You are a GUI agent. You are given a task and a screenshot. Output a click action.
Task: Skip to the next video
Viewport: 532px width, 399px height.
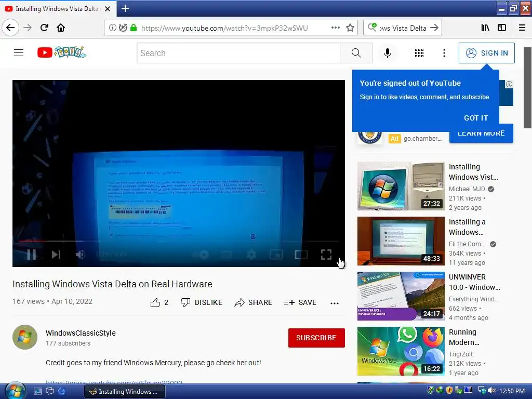tap(56, 255)
